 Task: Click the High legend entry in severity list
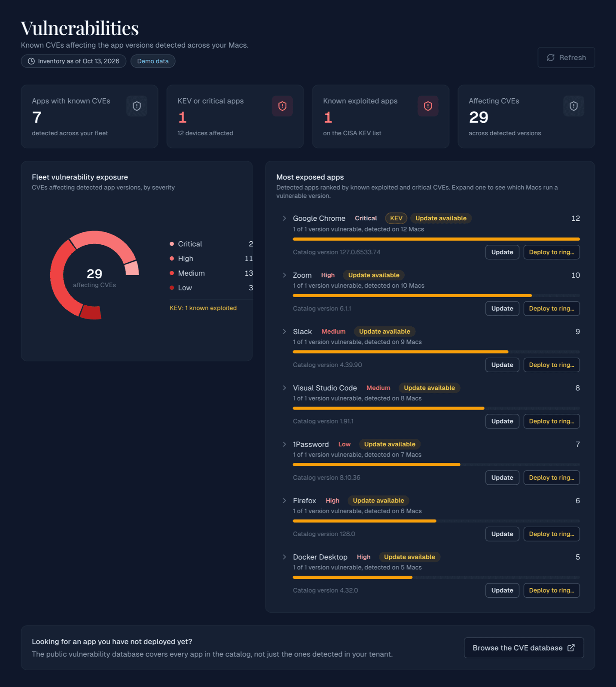pos(211,258)
